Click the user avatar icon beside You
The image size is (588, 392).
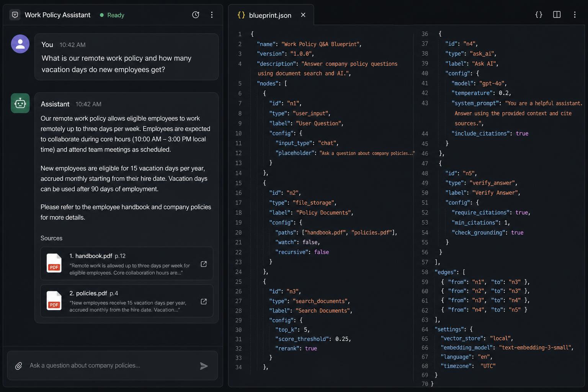point(20,44)
